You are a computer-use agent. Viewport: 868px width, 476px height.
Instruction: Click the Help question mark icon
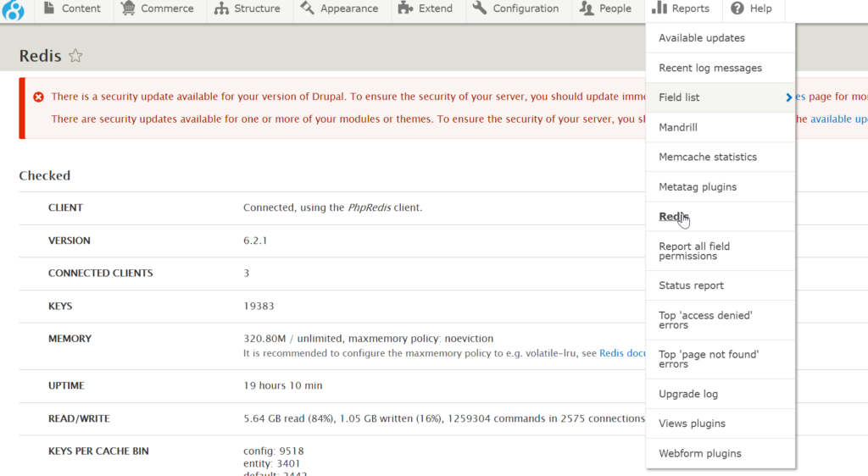737,8
